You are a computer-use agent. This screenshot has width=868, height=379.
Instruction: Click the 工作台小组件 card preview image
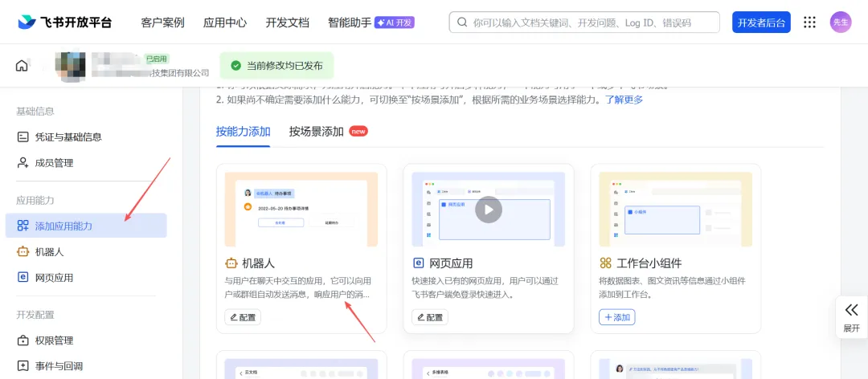coord(675,209)
